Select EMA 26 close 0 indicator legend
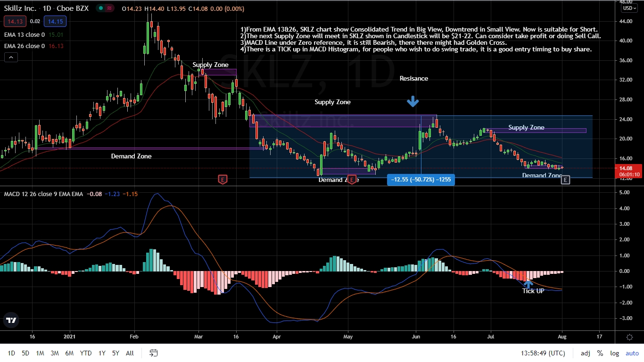The image size is (644, 362). pyautogui.click(x=24, y=46)
